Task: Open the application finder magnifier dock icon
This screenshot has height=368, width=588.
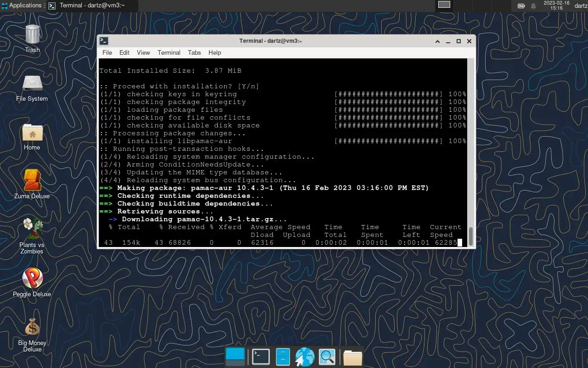Action: (327, 357)
